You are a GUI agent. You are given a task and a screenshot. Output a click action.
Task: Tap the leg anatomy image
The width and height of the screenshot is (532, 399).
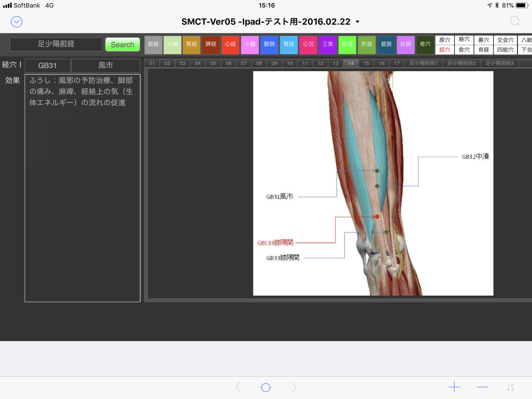373,183
